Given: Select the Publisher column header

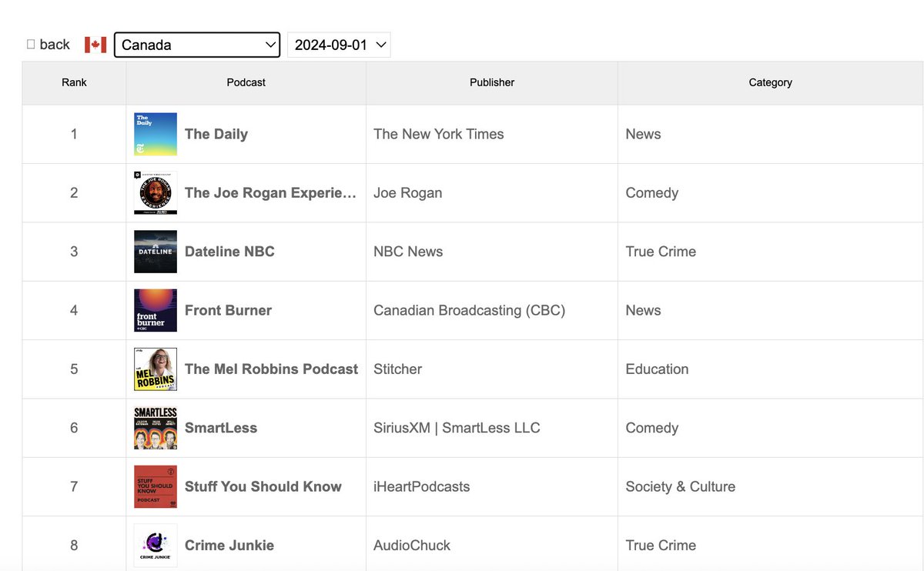Looking at the screenshot, I should [x=491, y=82].
